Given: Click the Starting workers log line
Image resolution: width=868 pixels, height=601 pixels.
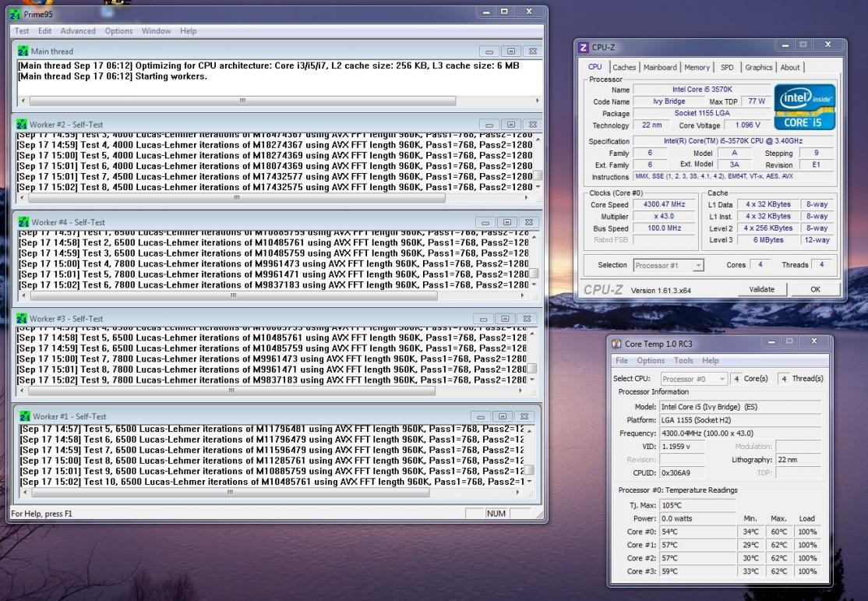Looking at the screenshot, I should pyautogui.click(x=112, y=76).
